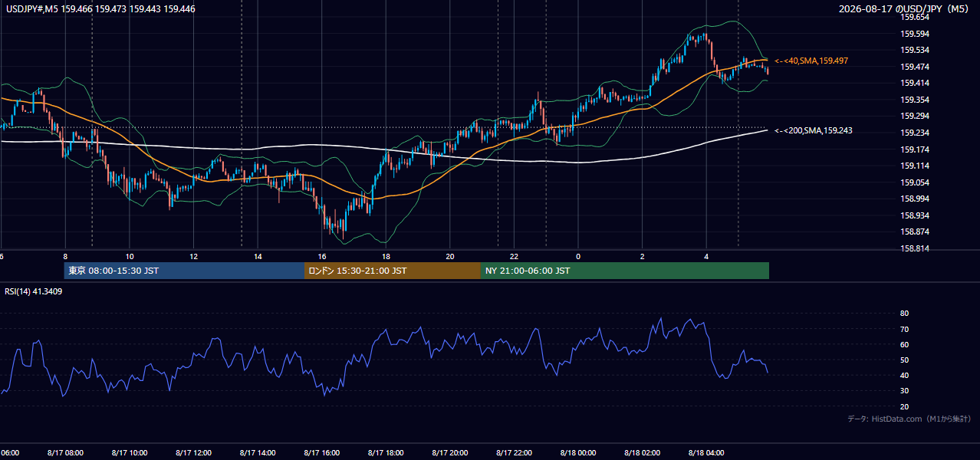Click price axis value 158.934
The image size is (980, 460).
(915, 215)
